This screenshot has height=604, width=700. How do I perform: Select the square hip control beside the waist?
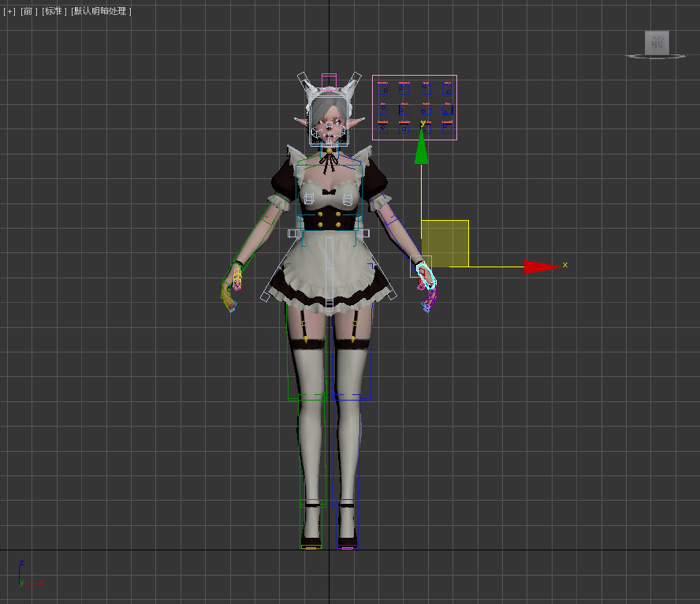[x=293, y=233]
